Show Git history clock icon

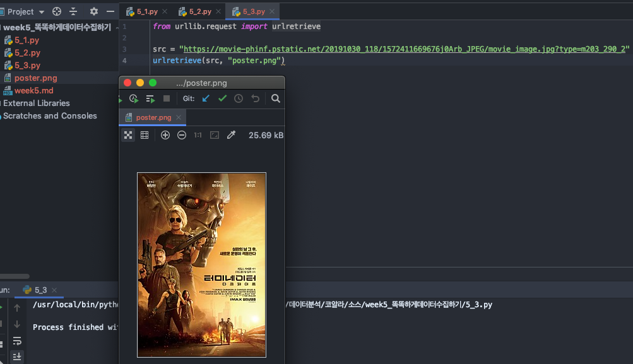coord(239,98)
